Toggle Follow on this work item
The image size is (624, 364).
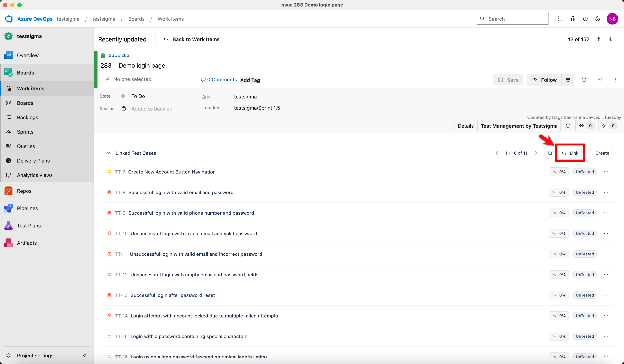pos(544,80)
